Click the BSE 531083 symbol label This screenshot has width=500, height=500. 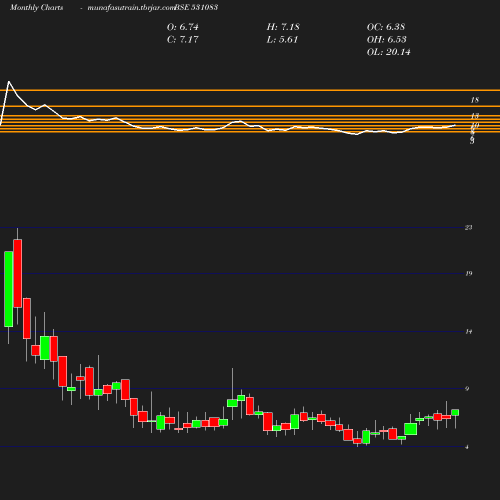196,7
